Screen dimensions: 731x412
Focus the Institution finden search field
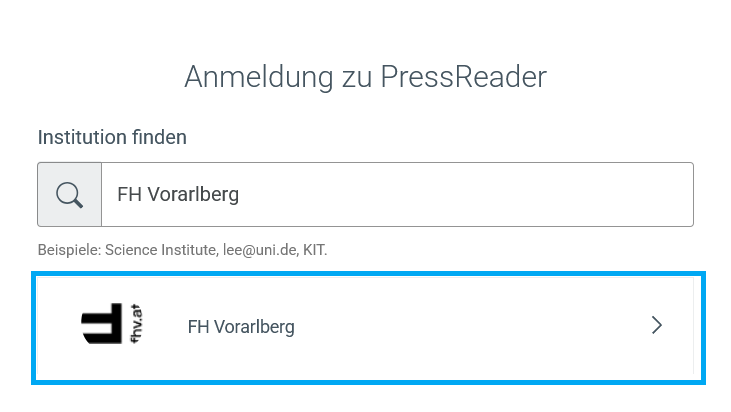[x=397, y=194]
